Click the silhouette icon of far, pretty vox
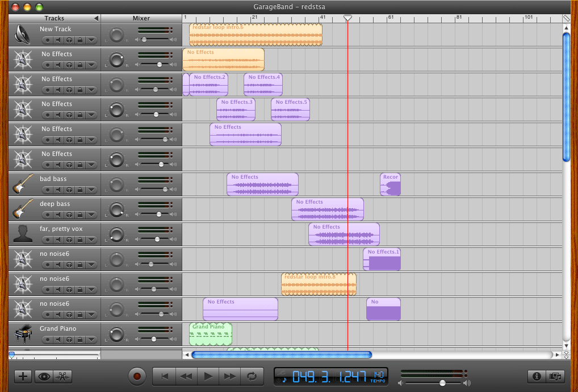 pyautogui.click(x=23, y=234)
